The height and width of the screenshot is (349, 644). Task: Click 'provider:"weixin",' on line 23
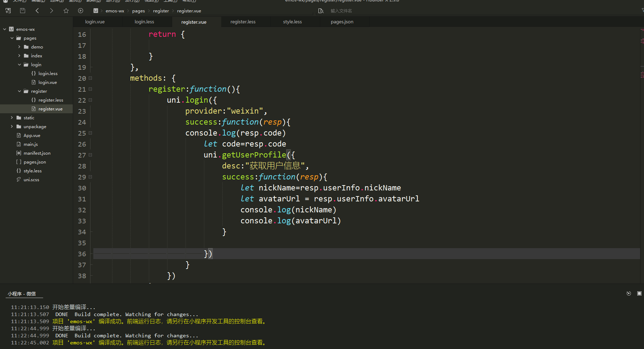click(226, 111)
